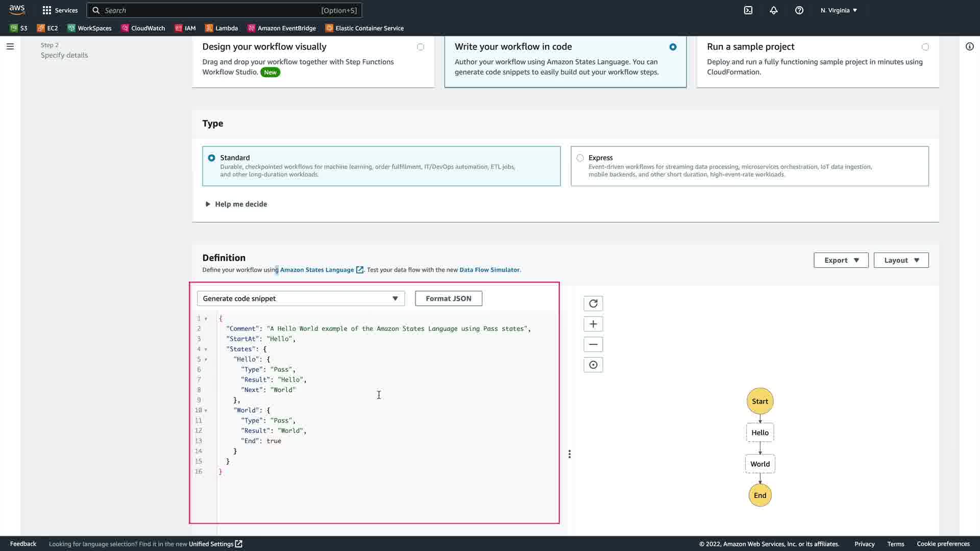Open the Services menu
This screenshot has height=551, width=980.
coord(60,10)
